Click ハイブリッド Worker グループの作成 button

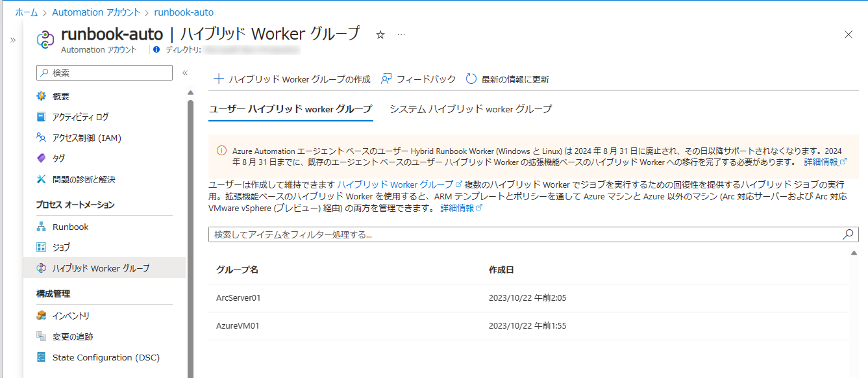pos(291,79)
